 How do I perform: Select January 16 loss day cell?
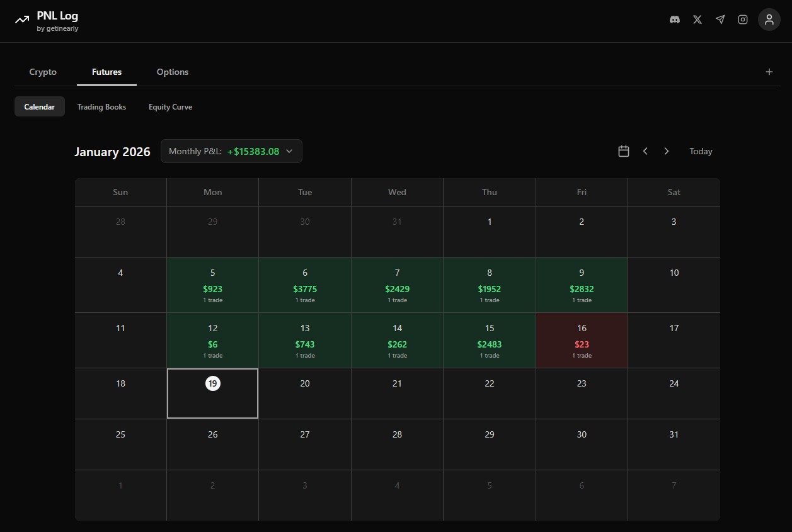582,341
